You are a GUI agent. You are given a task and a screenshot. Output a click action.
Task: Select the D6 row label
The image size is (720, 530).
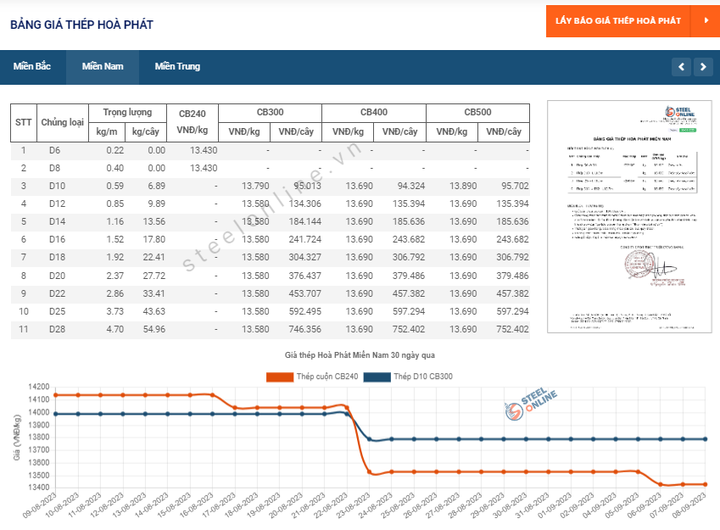tap(55, 151)
